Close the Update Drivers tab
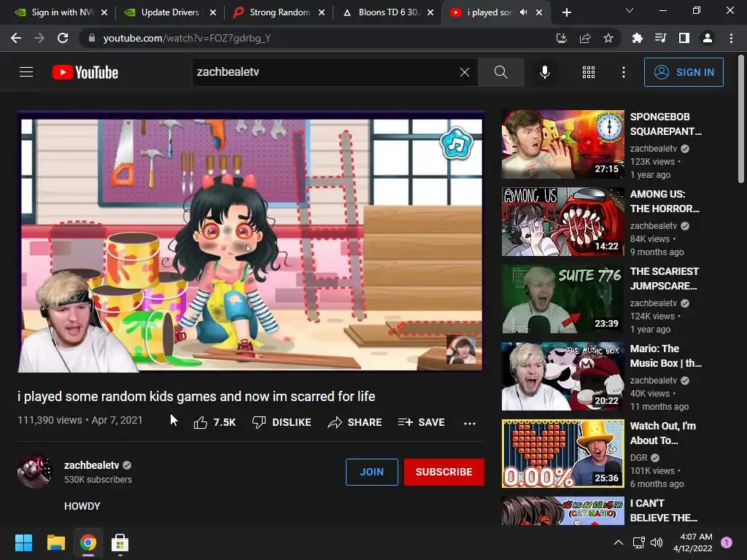 point(213,12)
